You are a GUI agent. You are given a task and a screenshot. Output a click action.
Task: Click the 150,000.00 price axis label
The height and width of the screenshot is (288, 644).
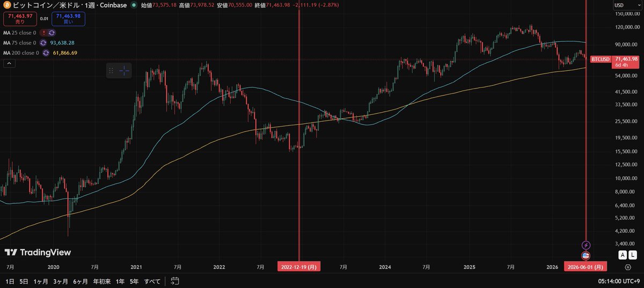click(627, 15)
